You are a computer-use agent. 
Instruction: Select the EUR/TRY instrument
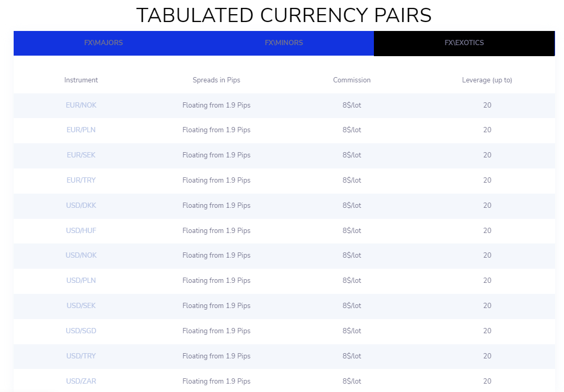point(81,181)
